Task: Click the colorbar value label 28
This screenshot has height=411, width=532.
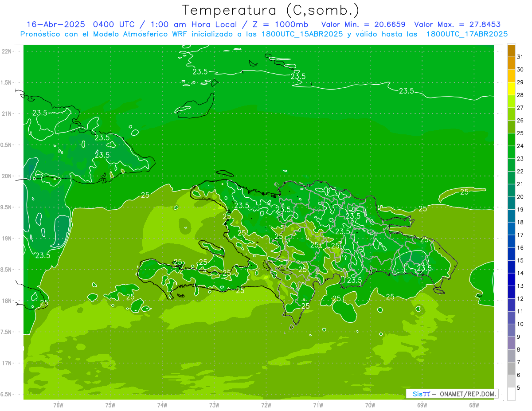Action: pyautogui.click(x=520, y=95)
